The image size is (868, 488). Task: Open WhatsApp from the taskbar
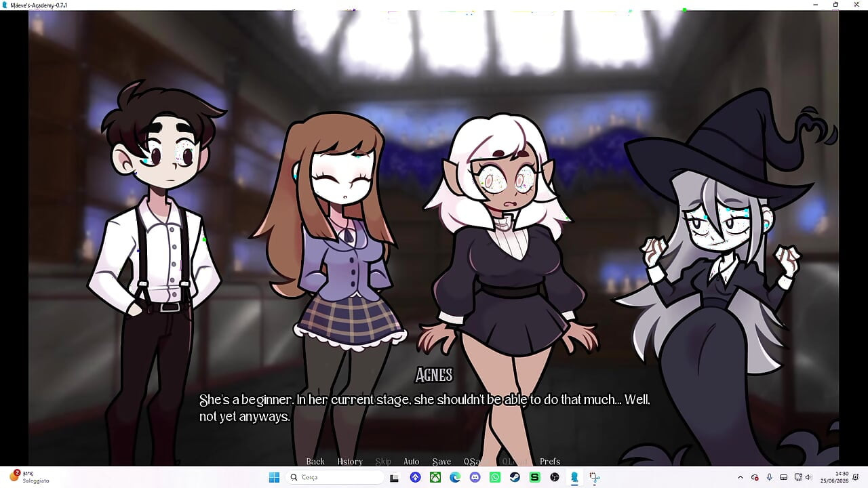[x=495, y=477]
